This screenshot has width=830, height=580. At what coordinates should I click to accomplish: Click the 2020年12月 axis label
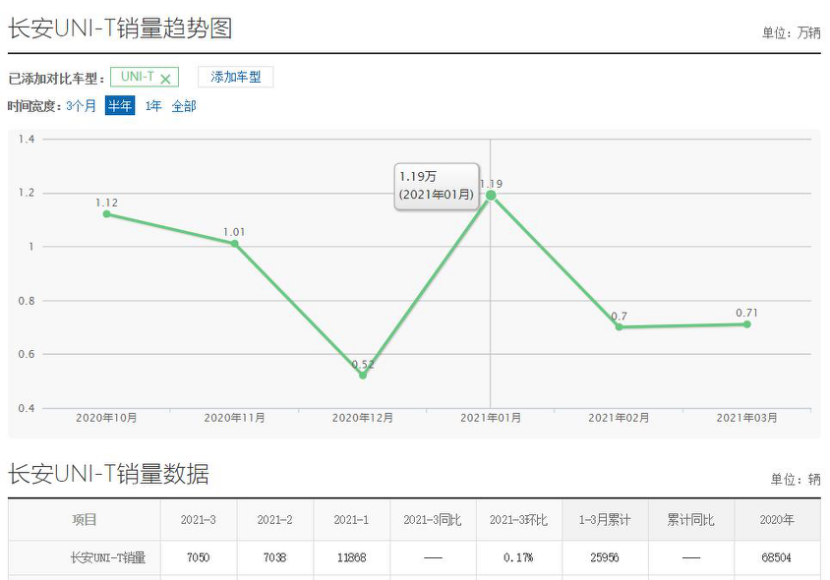click(363, 418)
